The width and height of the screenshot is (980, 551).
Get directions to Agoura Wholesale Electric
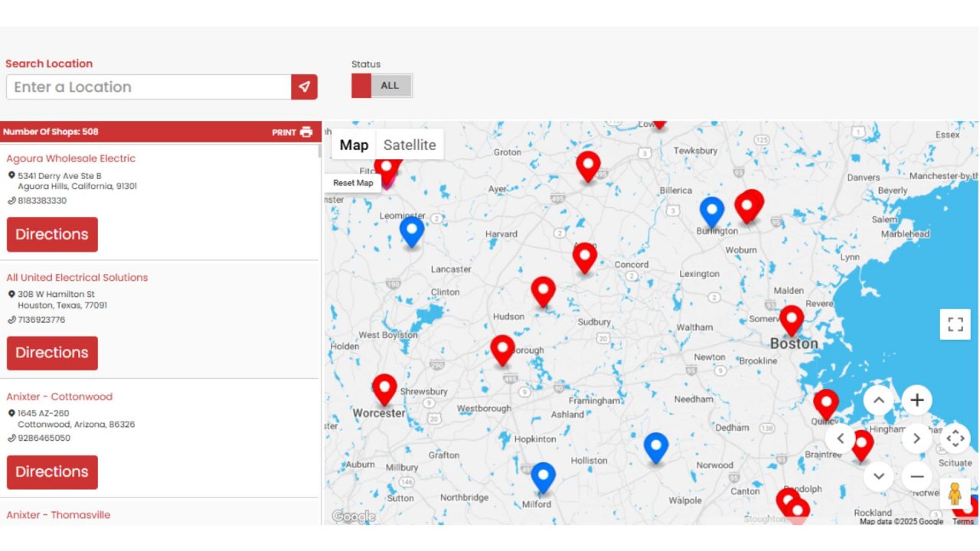pyautogui.click(x=52, y=234)
